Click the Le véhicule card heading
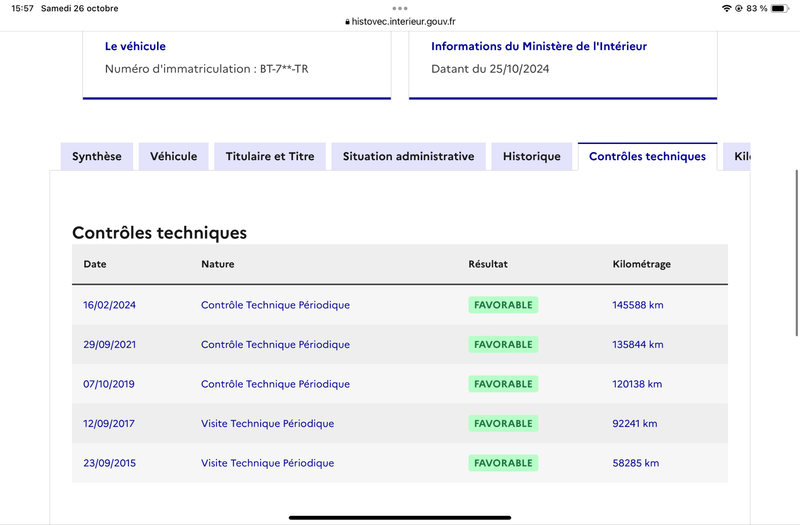The width and height of the screenshot is (800, 525). pos(135,46)
